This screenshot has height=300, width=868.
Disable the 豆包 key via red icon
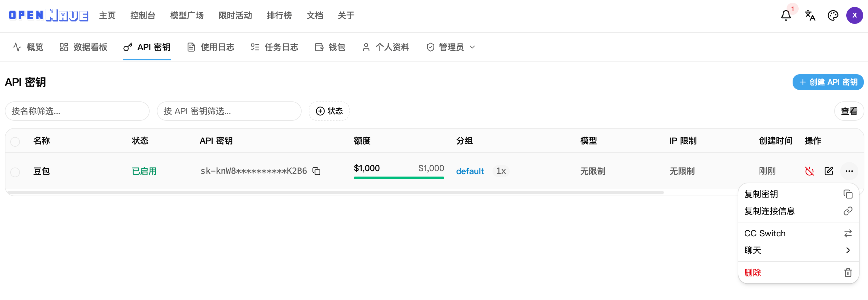tap(809, 171)
